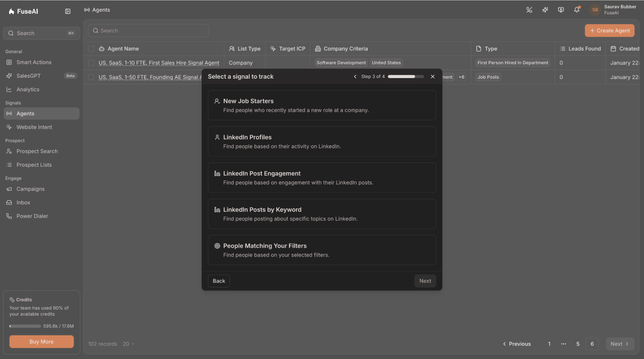The image size is (644, 359).
Task: Click the Next button in dialog
Action: 425,281
